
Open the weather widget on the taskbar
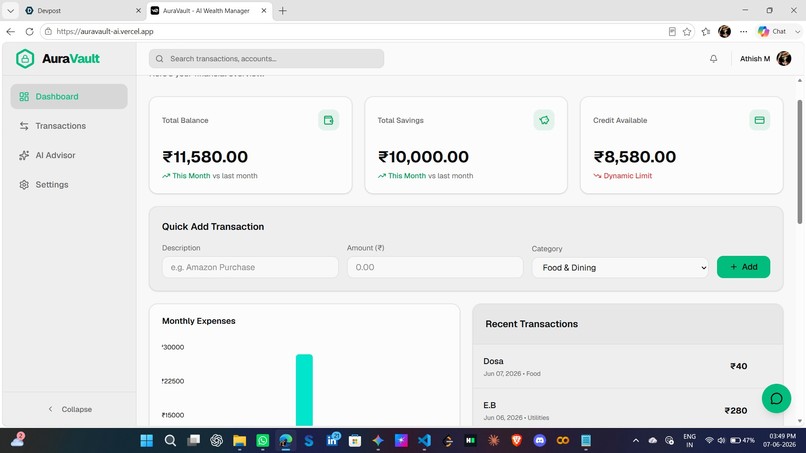tap(17, 440)
